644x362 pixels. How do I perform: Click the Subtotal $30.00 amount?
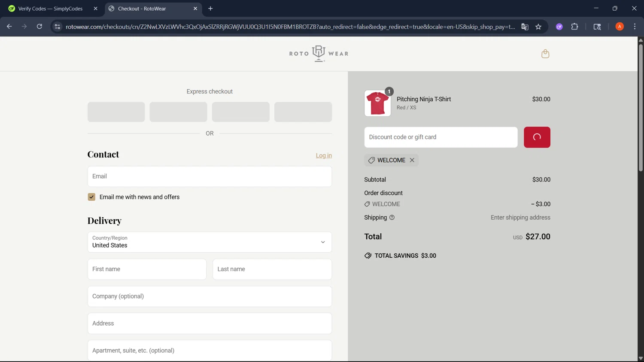[x=541, y=180]
